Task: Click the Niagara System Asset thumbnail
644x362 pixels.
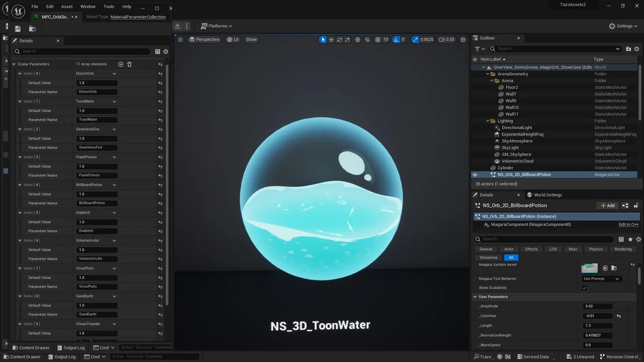Action: click(x=589, y=268)
